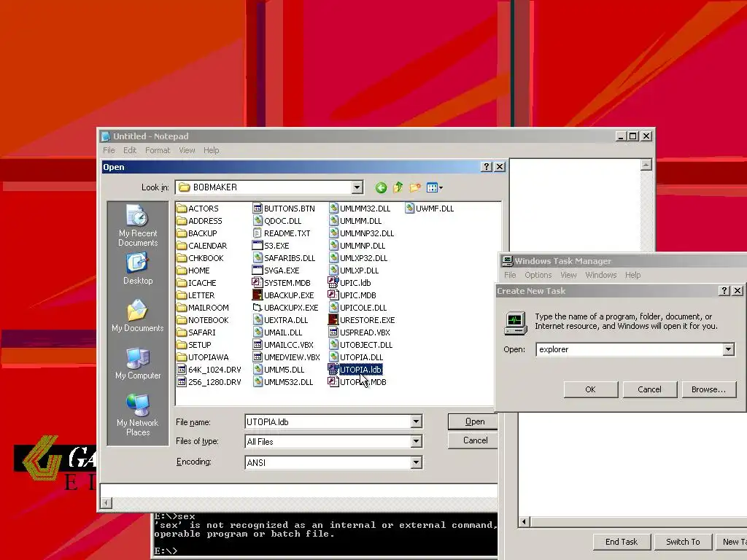This screenshot has width=747, height=560.
Task: Expand the Open combo box in Create New Task
Action: point(728,349)
